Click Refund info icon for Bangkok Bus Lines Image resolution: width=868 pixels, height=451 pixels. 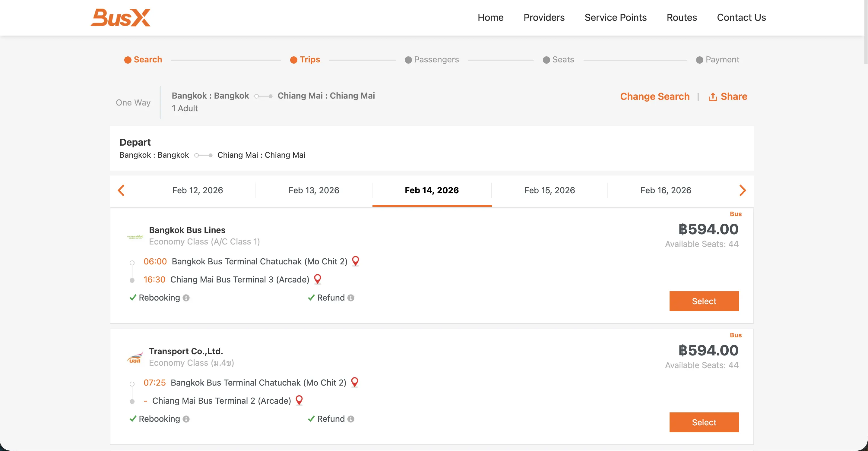click(x=351, y=298)
